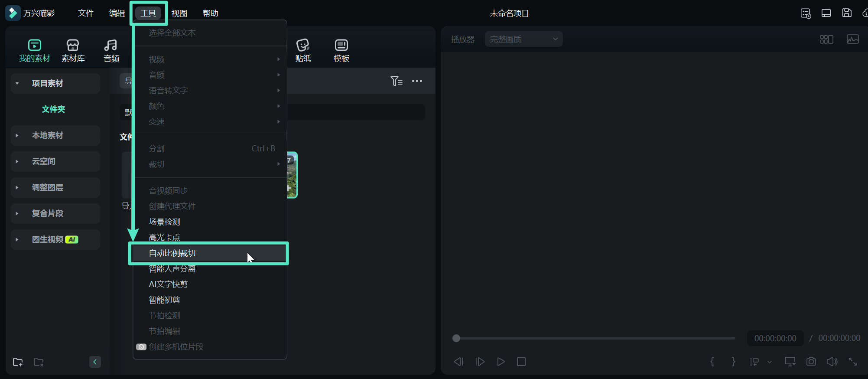Toggle the player grid layout view

826,39
